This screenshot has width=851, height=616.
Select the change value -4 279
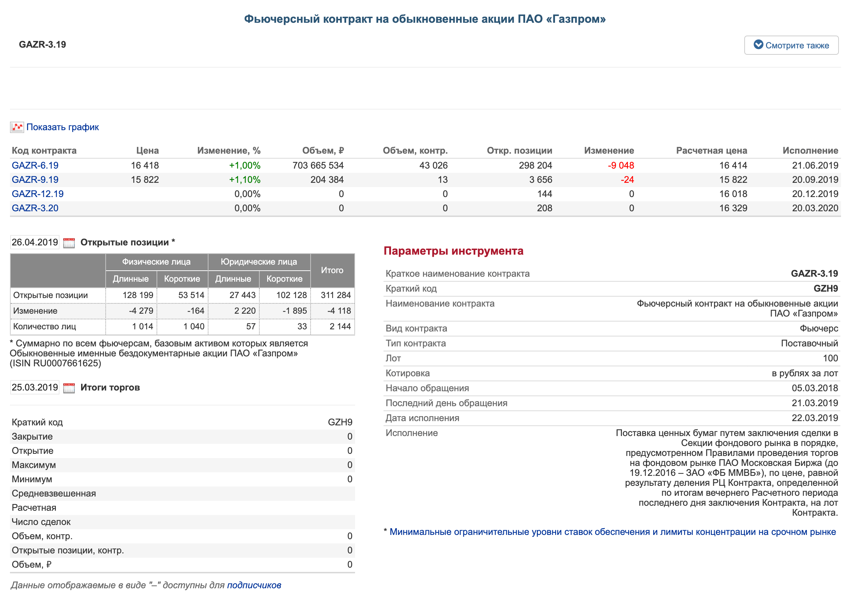pos(141,311)
